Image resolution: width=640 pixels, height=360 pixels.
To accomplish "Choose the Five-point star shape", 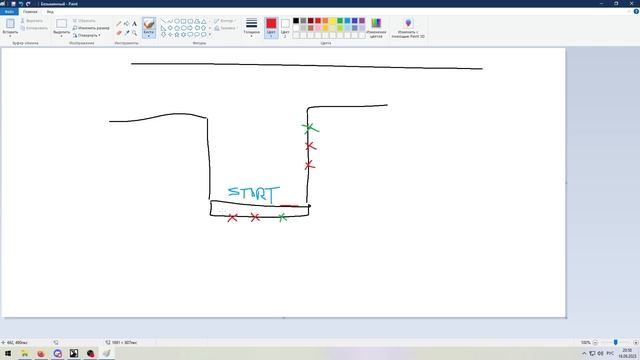I will click(x=177, y=35).
